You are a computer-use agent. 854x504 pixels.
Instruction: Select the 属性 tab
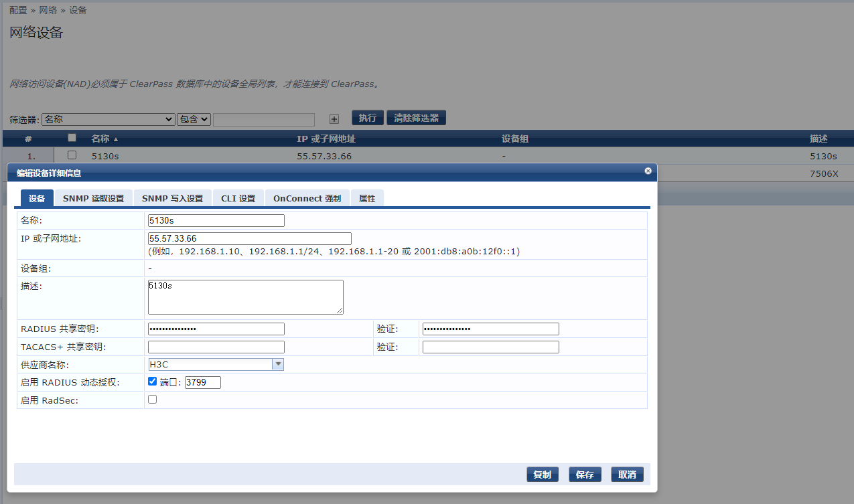[367, 198]
